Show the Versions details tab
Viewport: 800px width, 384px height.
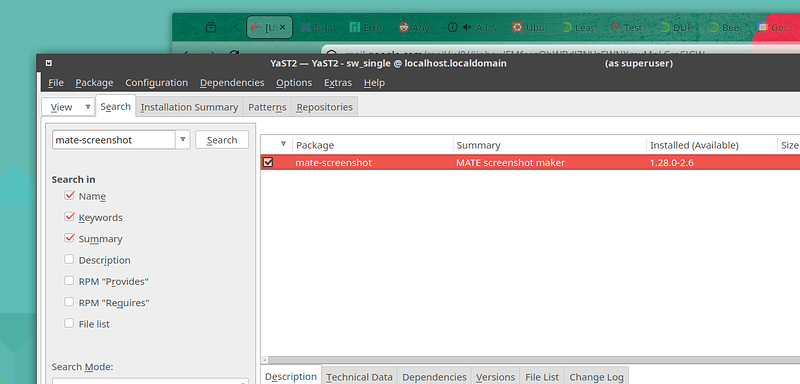click(x=495, y=377)
